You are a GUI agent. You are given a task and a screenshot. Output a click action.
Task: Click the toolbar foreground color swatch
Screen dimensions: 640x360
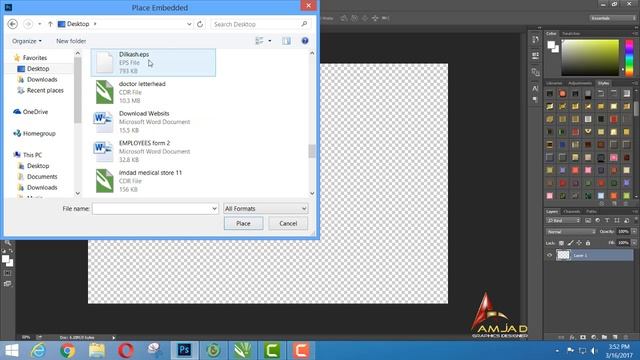click(5, 259)
